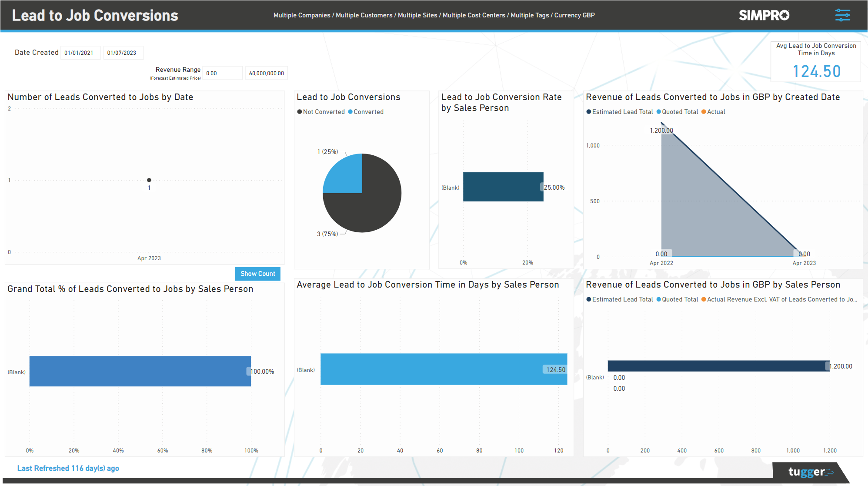The height and width of the screenshot is (486, 868).
Task: Edit the Revenue Range maximum value field
Action: pos(266,73)
